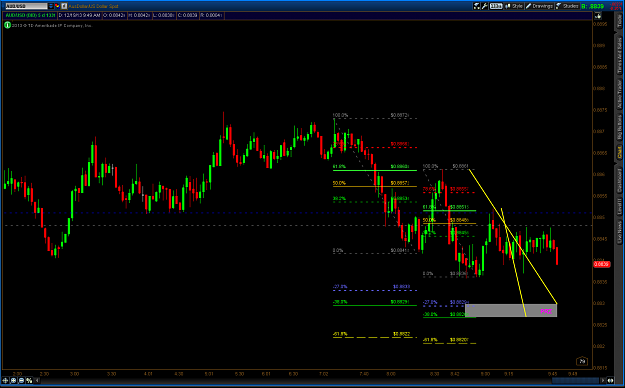
Task: Click the right Fibonacci 100.0% level label
Action: click(430, 166)
